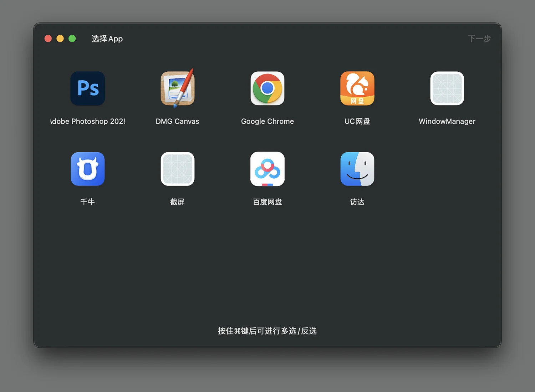The image size is (535, 392).
Task: Choose the 千牛 blue app icon
Action: coord(88,169)
